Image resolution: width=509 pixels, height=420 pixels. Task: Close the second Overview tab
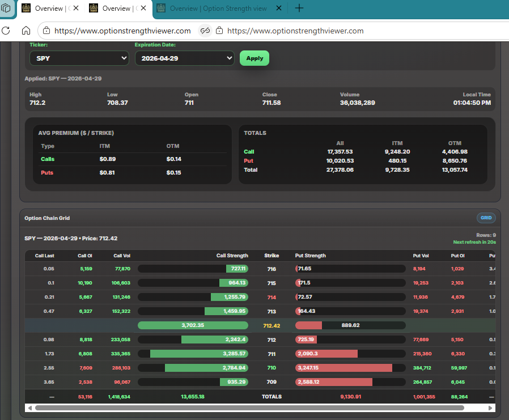coord(143,8)
